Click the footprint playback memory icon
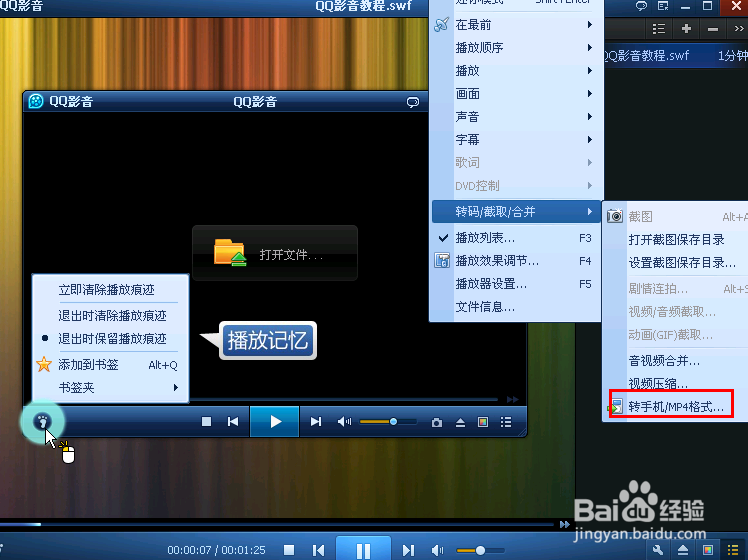This screenshot has height=560, width=748. pos(42,421)
